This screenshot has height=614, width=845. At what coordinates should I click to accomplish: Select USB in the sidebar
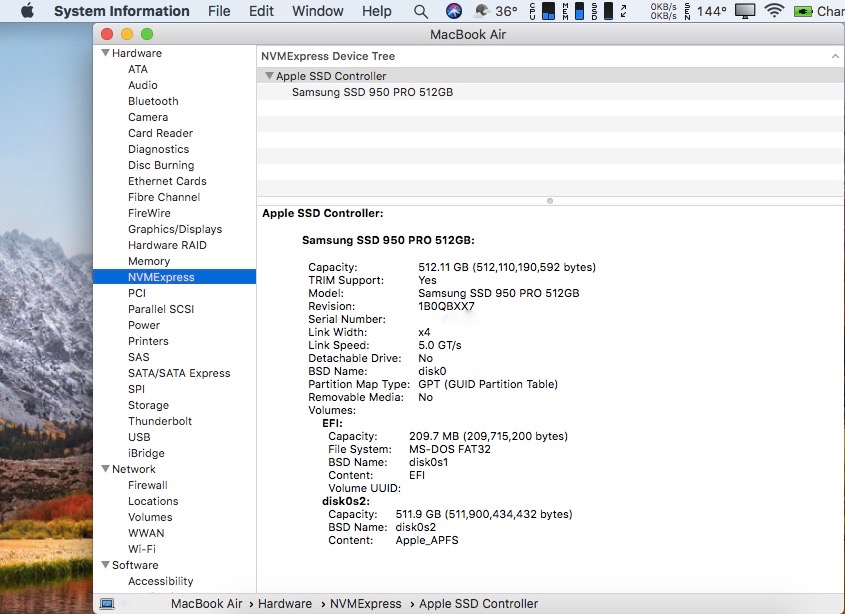139,437
